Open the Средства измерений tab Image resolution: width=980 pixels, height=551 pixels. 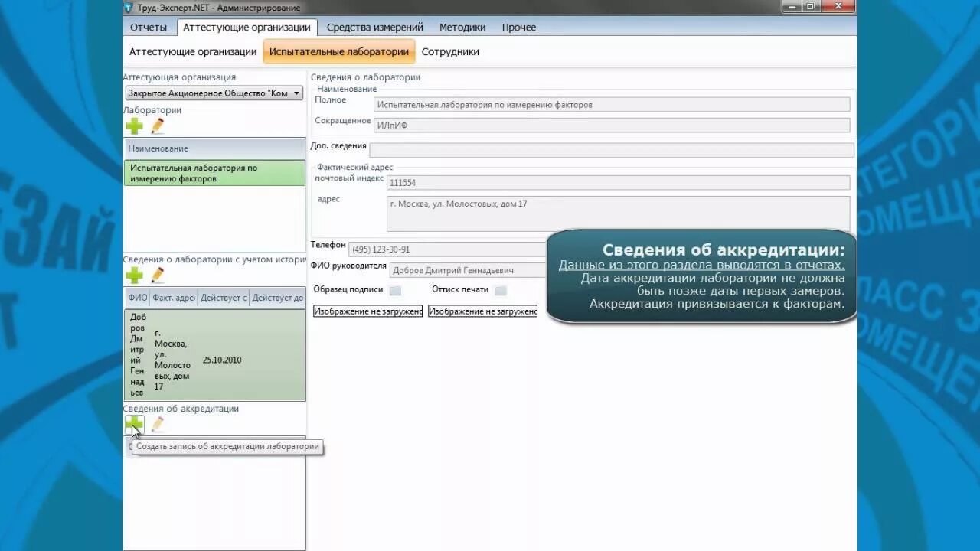(375, 27)
